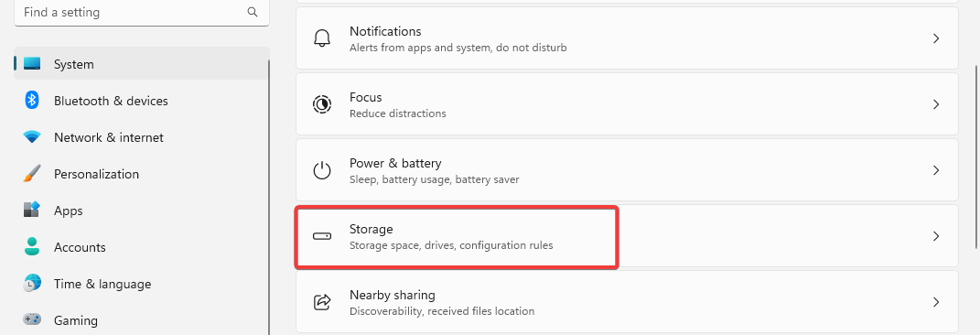The width and height of the screenshot is (980, 335).
Task: Click the Power & battery icon
Action: click(x=322, y=170)
